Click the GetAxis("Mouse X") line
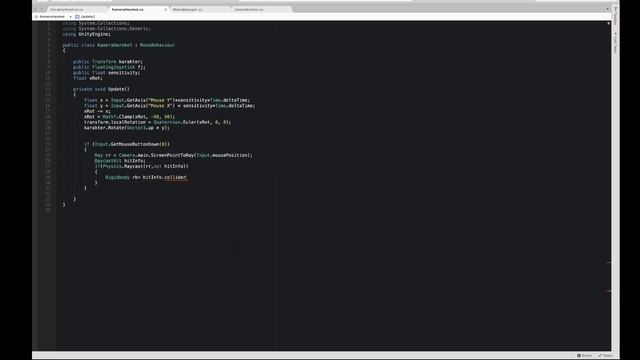The height and width of the screenshot is (360, 640). (170, 106)
